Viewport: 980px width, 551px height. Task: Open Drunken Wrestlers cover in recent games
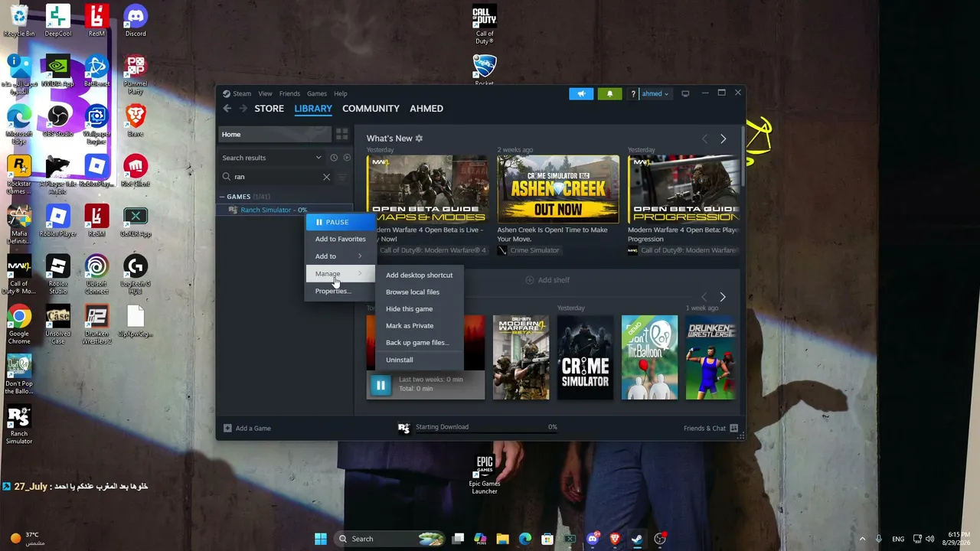click(x=710, y=357)
